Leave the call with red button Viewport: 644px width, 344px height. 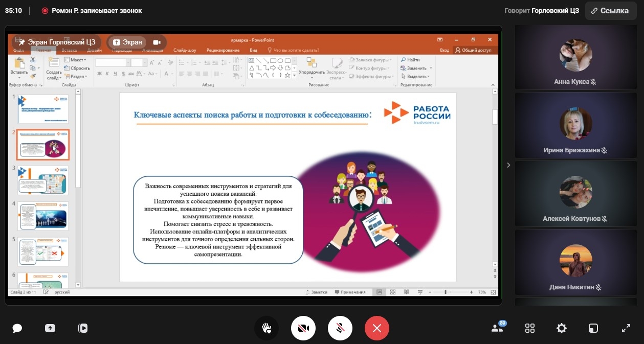[377, 328]
